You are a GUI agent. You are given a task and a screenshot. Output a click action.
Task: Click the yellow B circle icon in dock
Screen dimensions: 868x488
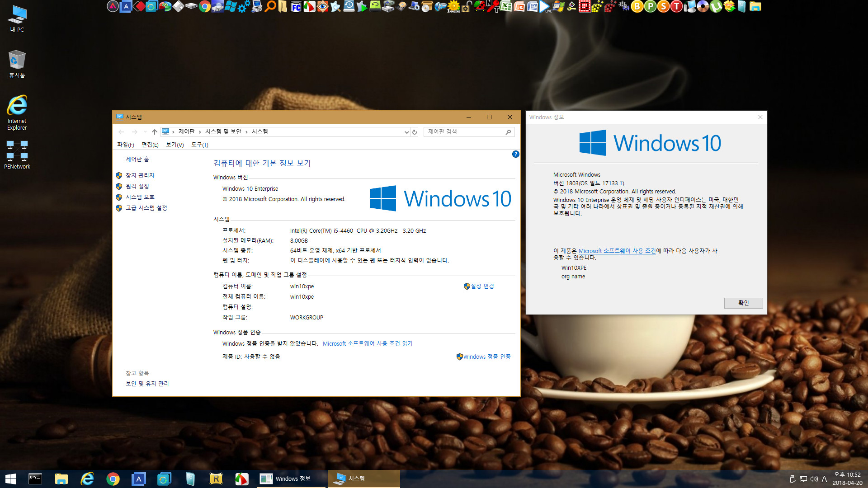point(637,6)
